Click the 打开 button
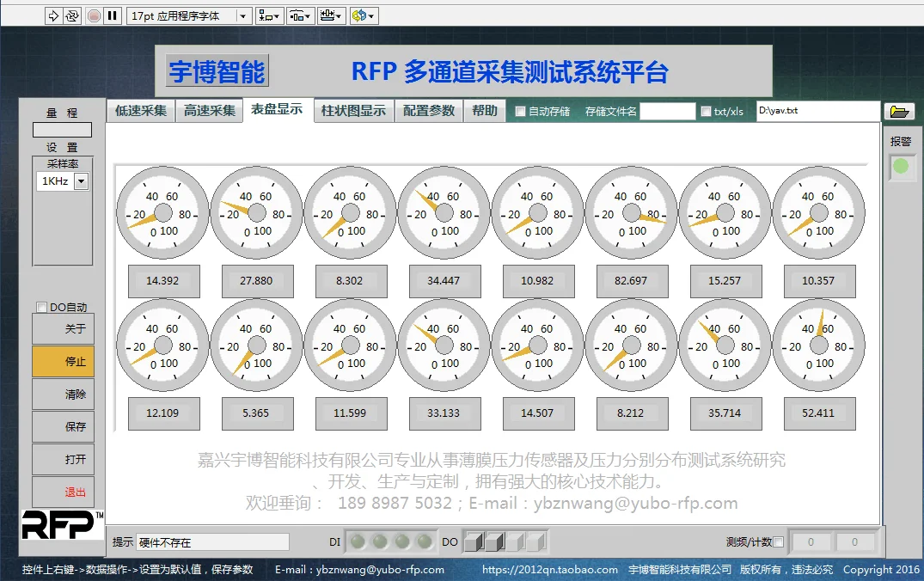The width and height of the screenshot is (924, 581). [x=63, y=459]
